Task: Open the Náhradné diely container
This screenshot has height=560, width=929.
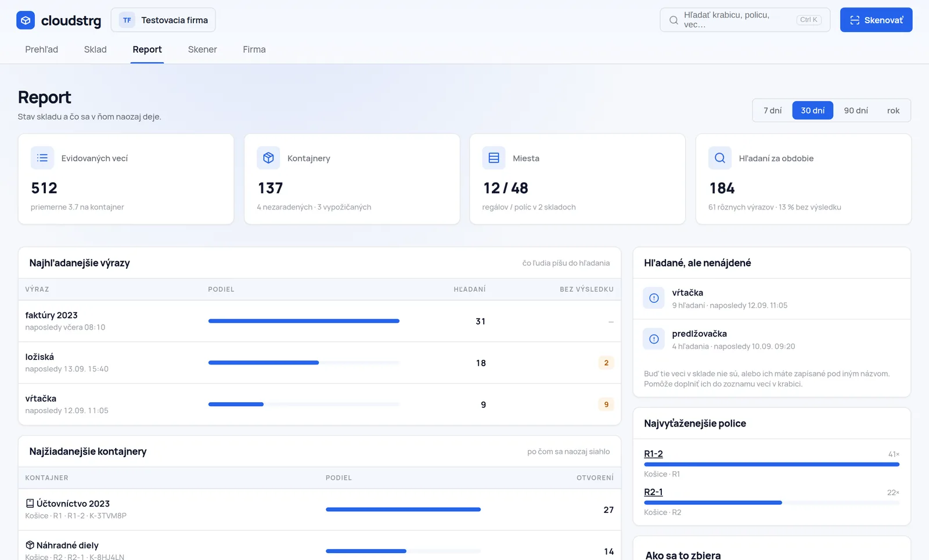Action: click(x=67, y=545)
